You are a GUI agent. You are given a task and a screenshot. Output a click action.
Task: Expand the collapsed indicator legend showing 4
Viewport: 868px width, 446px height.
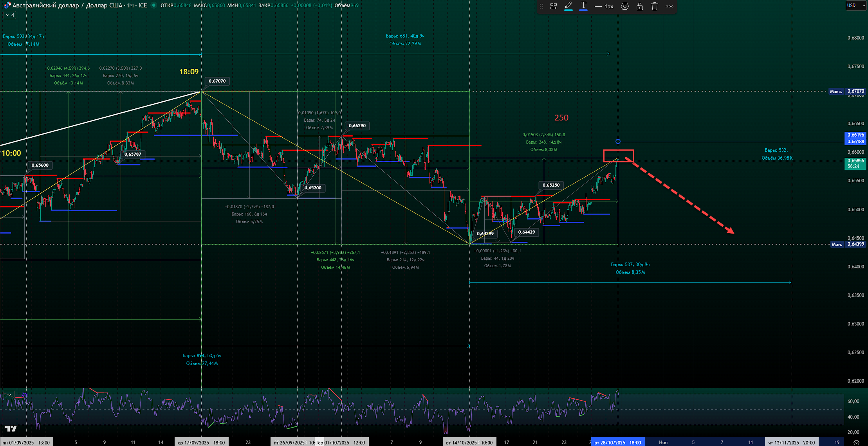pyautogui.click(x=10, y=15)
